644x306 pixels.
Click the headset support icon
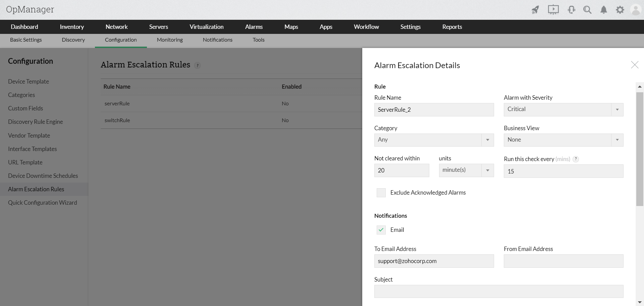[x=572, y=10]
